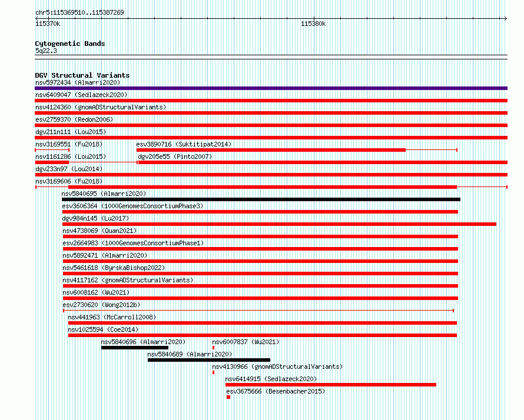
Task: Open dgv211n111 (Lou2015) variant details
Action: click(x=71, y=132)
